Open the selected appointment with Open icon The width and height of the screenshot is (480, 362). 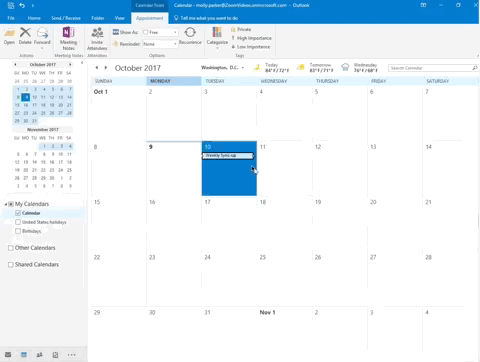pyautogui.click(x=9, y=36)
